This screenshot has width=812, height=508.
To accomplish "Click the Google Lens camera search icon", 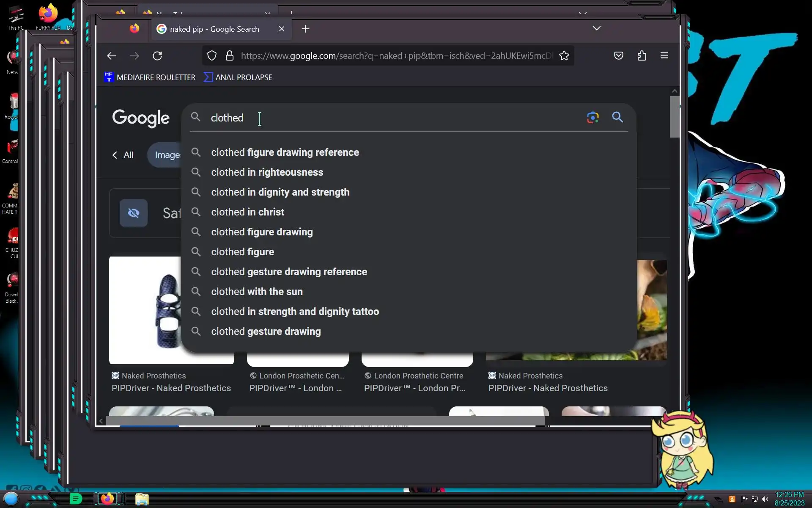I will [x=593, y=117].
